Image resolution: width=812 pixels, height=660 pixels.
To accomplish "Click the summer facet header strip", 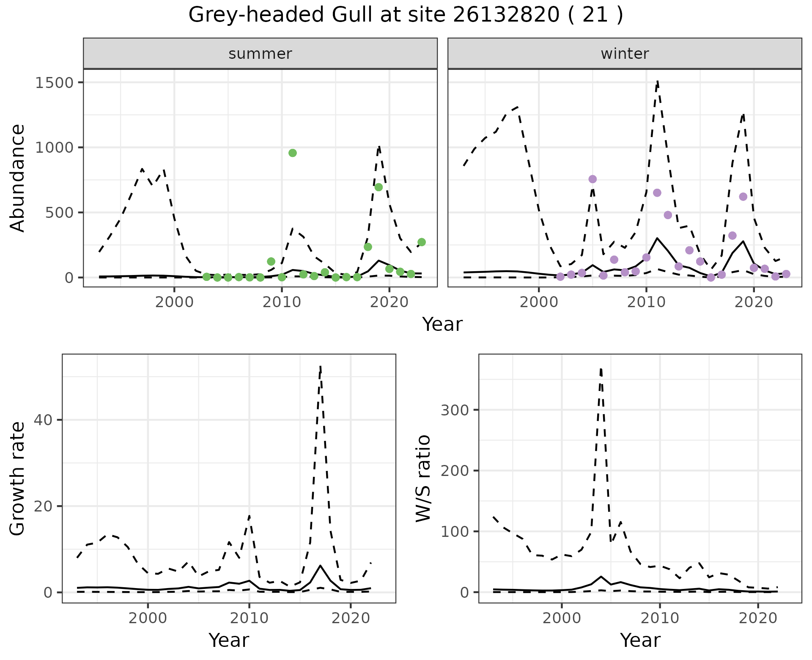I will click(x=260, y=54).
